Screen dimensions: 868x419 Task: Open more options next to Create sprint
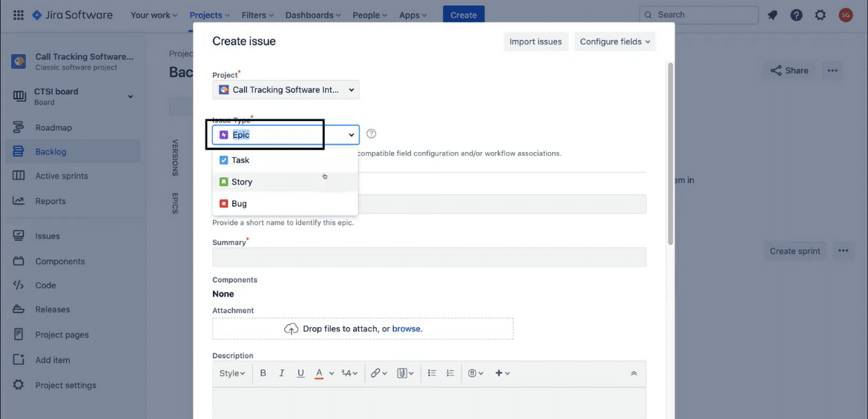pyautogui.click(x=843, y=251)
